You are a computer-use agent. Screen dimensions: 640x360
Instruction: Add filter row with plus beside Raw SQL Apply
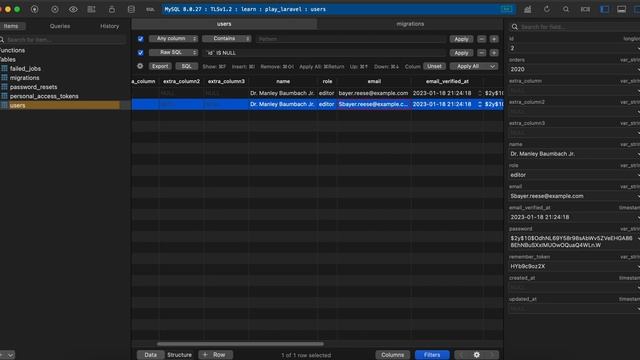(x=494, y=53)
